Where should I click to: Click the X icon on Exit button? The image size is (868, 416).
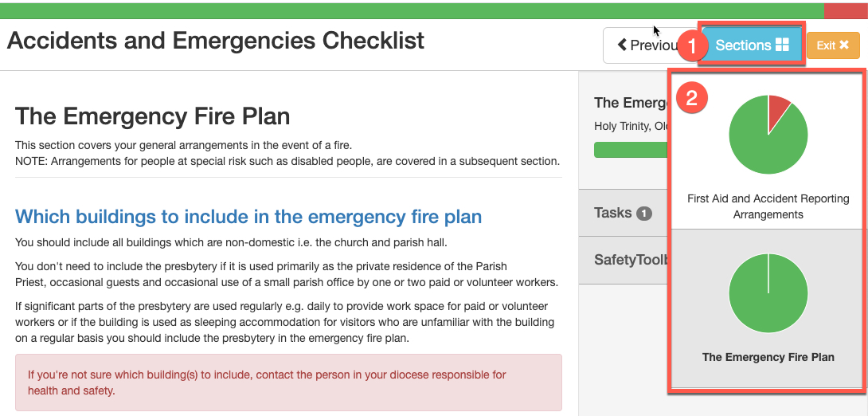click(x=843, y=45)
